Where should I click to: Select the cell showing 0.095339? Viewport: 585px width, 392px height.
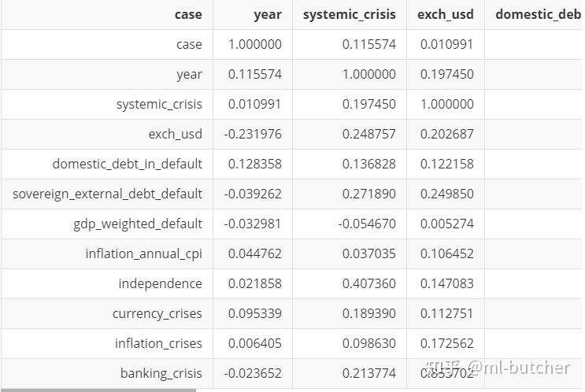254,313
